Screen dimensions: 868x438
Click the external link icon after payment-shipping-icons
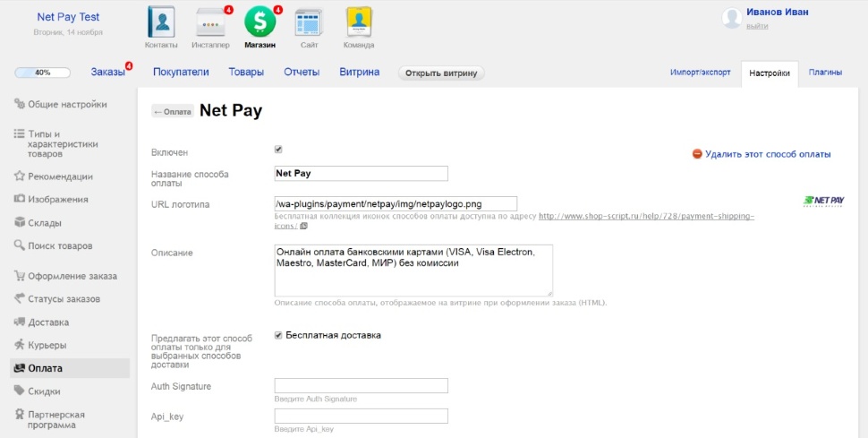(303, 226)
